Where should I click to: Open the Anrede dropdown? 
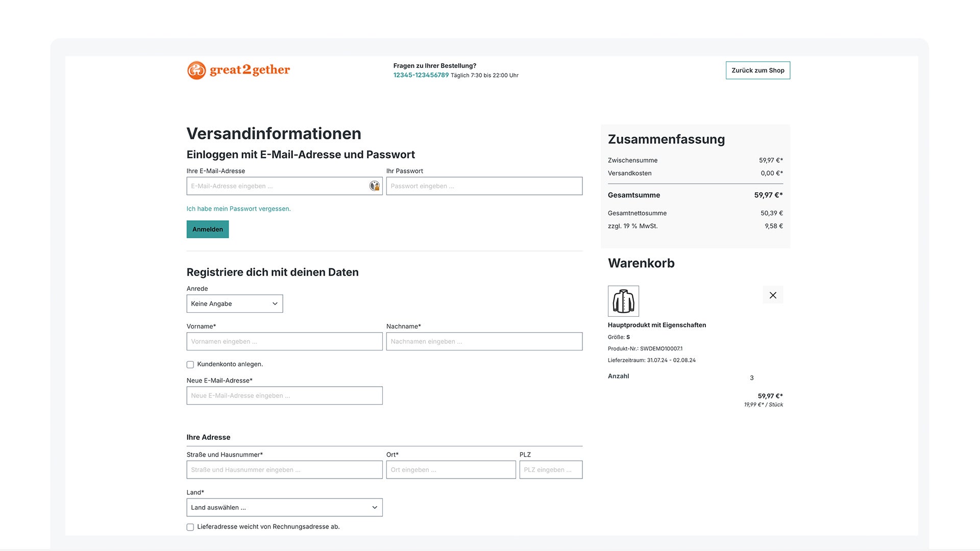(235, 304)
